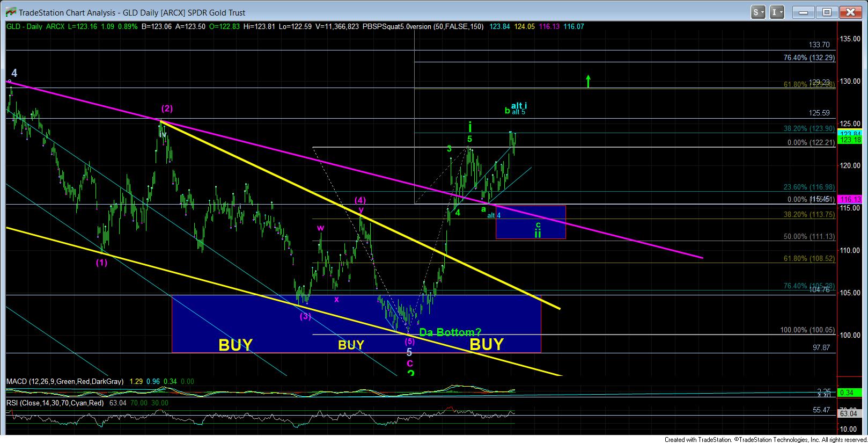
Task: Click the large blue '4' wave label
Action: (x=14, y=73)
